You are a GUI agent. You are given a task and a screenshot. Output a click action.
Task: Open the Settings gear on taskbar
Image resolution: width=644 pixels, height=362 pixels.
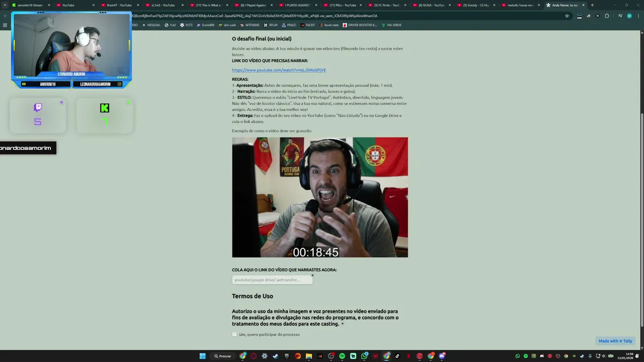(265, 356)
